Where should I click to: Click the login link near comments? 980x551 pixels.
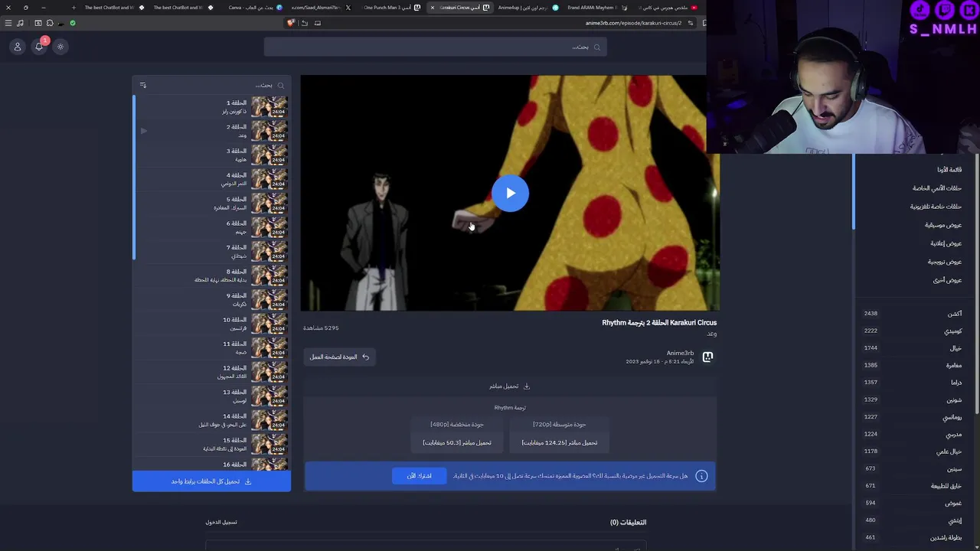click(221, 522)
